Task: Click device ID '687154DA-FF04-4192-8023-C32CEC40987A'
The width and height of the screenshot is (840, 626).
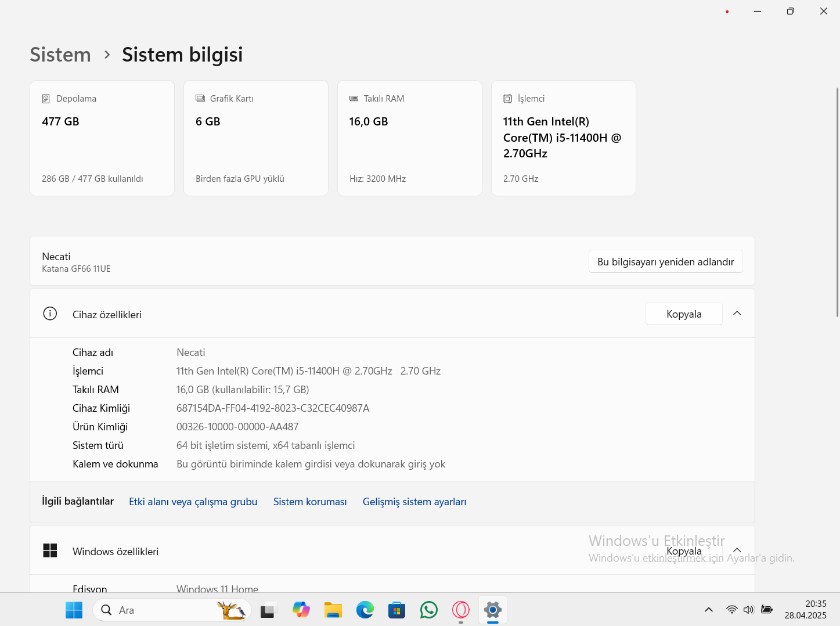Action: pos(273,408)
